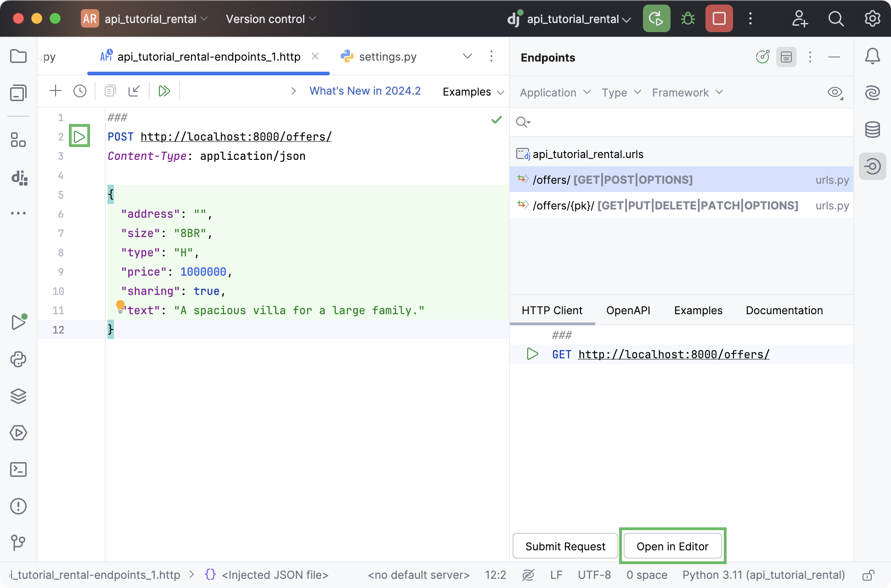Switch to the OpenAPI tab
891x588 pixels.
628,310
